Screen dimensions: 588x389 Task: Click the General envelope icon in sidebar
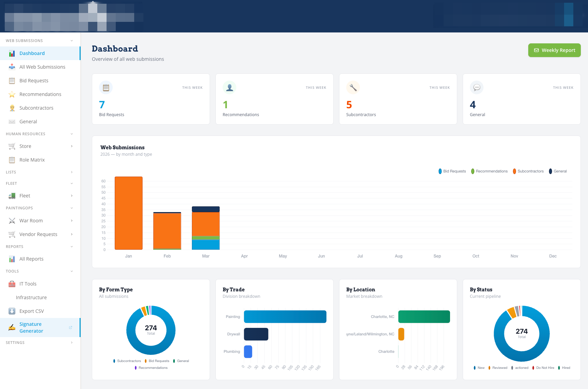point(12,122)
